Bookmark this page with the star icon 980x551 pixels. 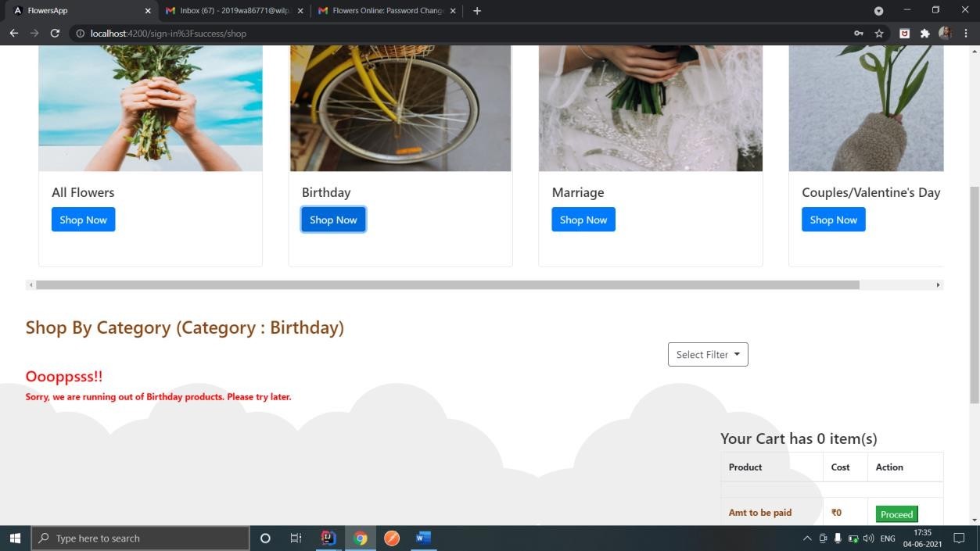coord(878,33)
